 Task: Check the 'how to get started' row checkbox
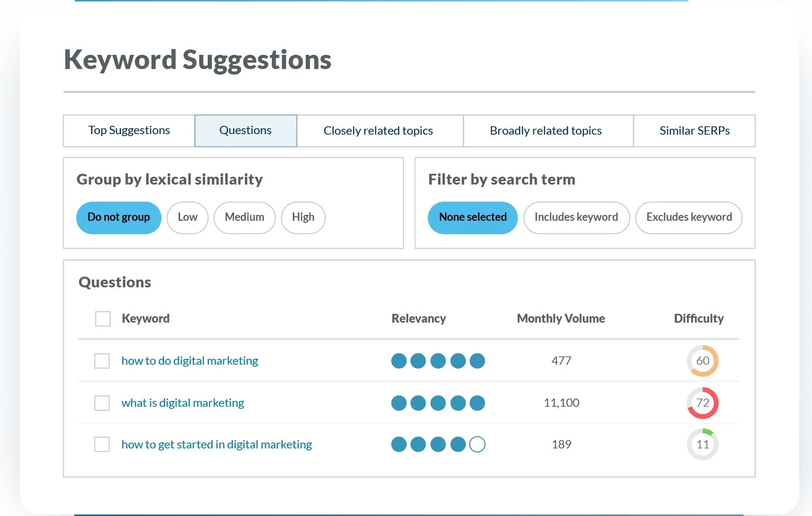[102, 445]
